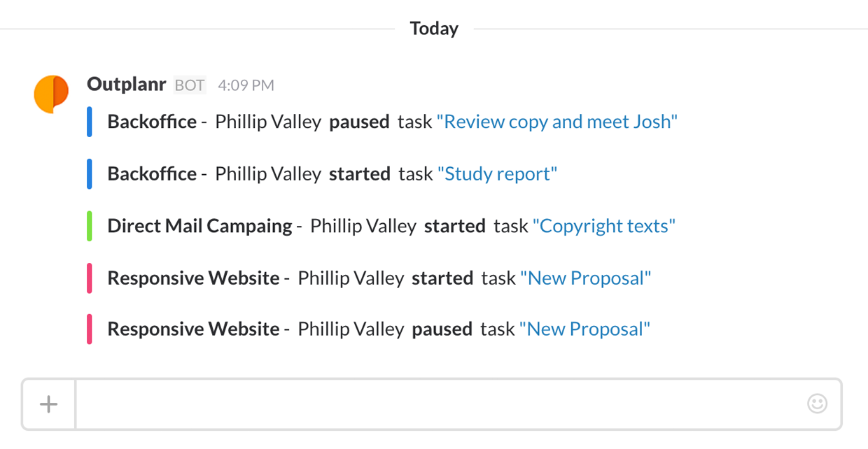The image size is (868, 449).
Task: Click pink bar beside paused Responsive Website
Action: tap(90, 329)
